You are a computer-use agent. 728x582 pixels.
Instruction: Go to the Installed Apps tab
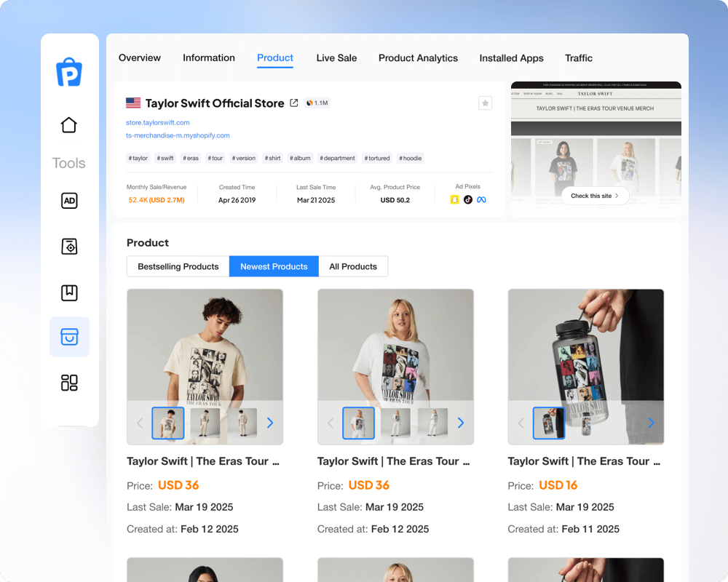pyautogui.click(x=512, y=58)
